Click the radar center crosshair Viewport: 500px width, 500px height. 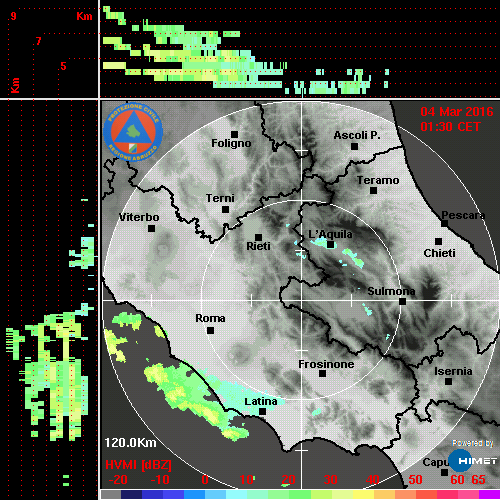coord(302,301)
